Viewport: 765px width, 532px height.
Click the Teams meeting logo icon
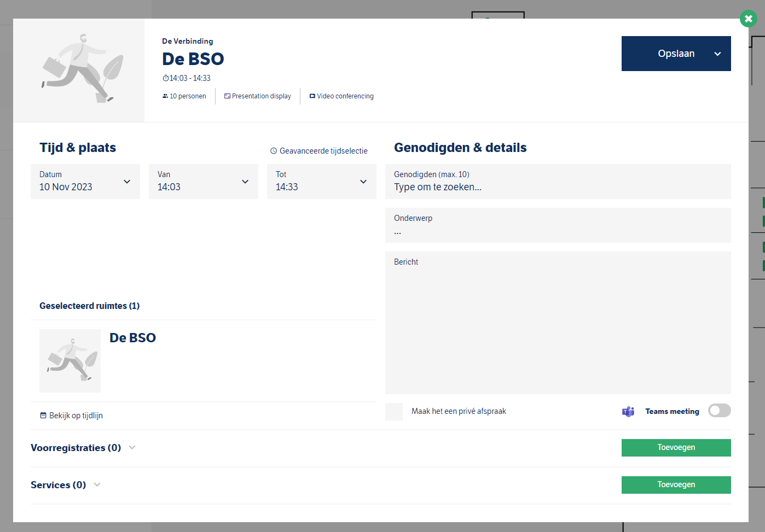[628, 412]
